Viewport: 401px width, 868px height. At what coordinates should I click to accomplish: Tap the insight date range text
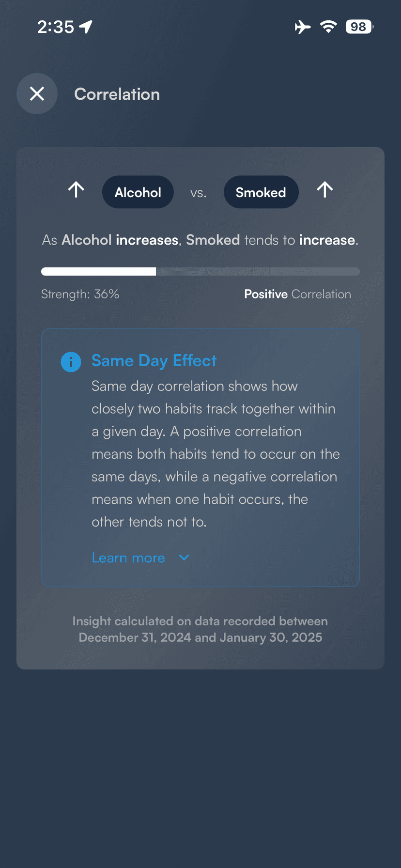click(x=200, y=629)
